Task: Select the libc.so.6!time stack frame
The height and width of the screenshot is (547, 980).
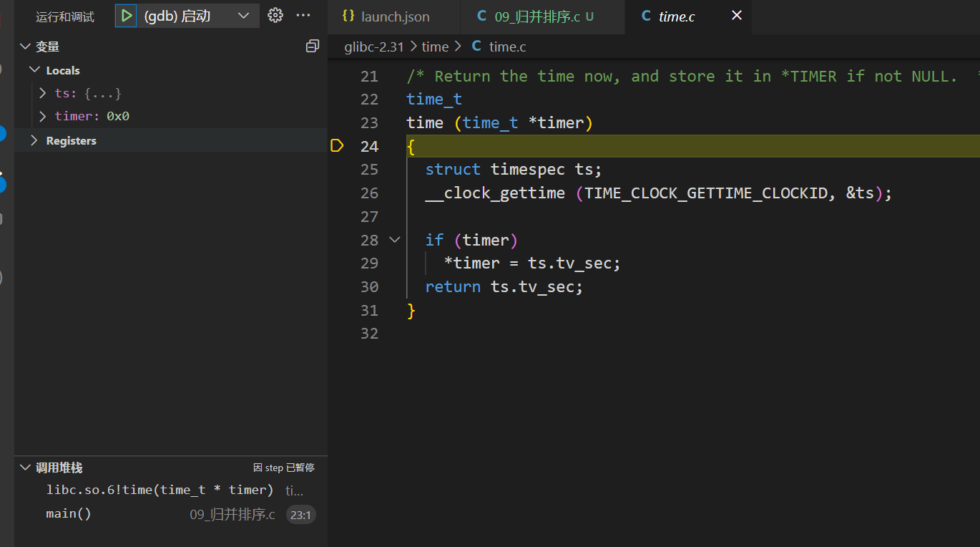Action: (160, 490)
